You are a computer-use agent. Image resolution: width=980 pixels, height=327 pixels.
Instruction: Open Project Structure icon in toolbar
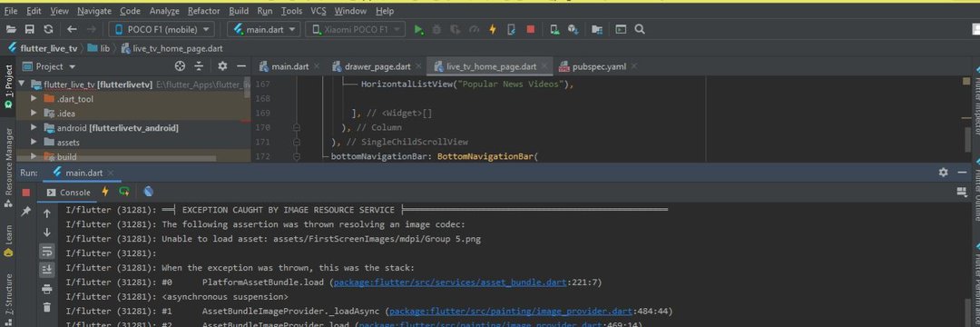point(597,29)
